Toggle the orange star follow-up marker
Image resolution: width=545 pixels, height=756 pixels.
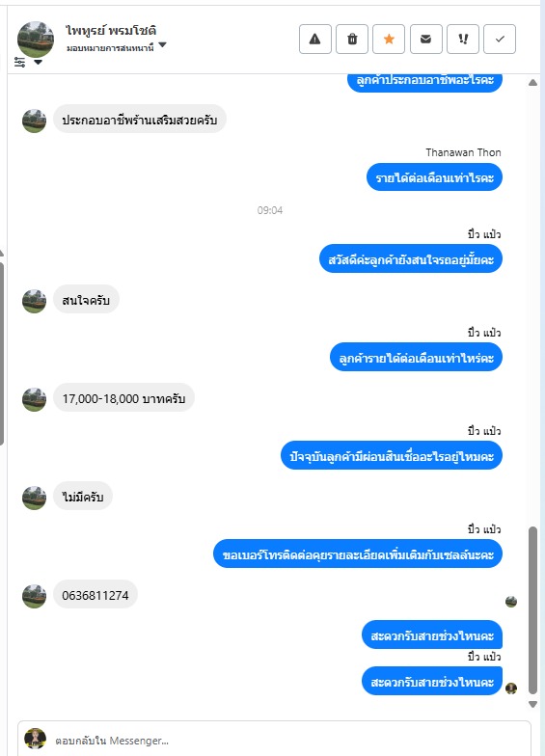[389, 39]
